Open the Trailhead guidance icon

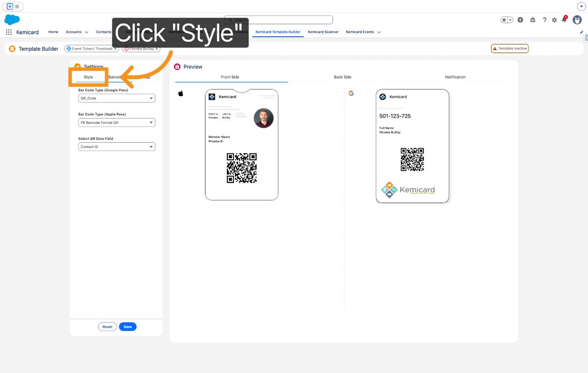tap(533, 20)
